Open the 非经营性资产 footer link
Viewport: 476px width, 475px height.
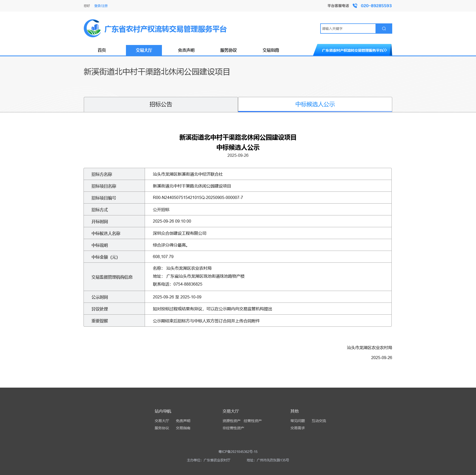[x=233, y=428]
